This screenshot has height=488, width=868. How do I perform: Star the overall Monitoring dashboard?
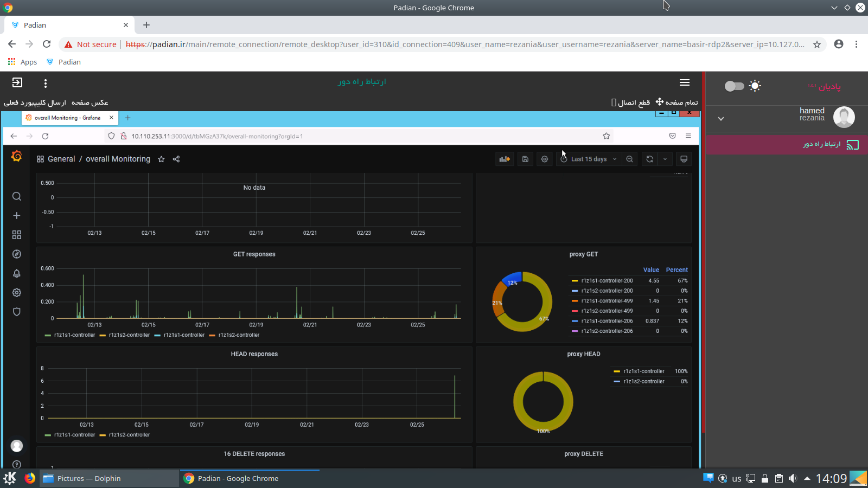point(161,159)
